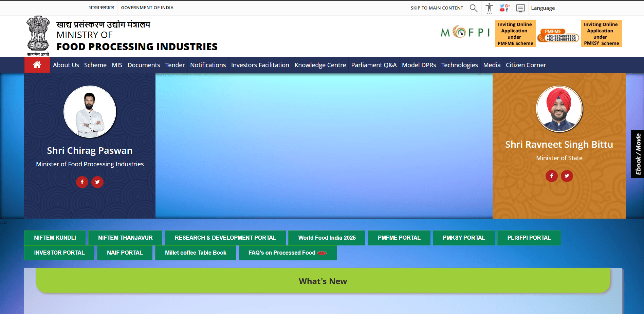Open the FAQ's on Processed Food button
Image resolution: width=644 pixels, height=314 pixels.
coord(288,253)
